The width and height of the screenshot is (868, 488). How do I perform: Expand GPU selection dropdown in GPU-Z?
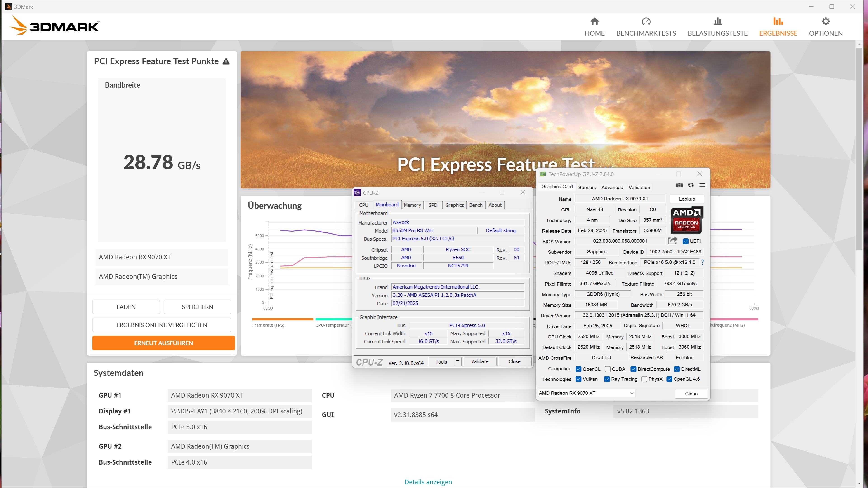coord(632,393)
